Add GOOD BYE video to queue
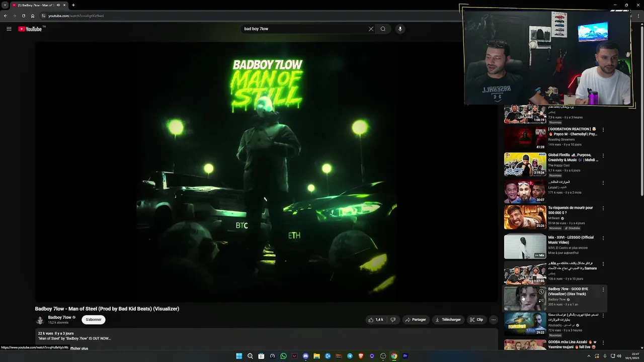The width and height of the screenshot is (644, 362). point(541,301)
